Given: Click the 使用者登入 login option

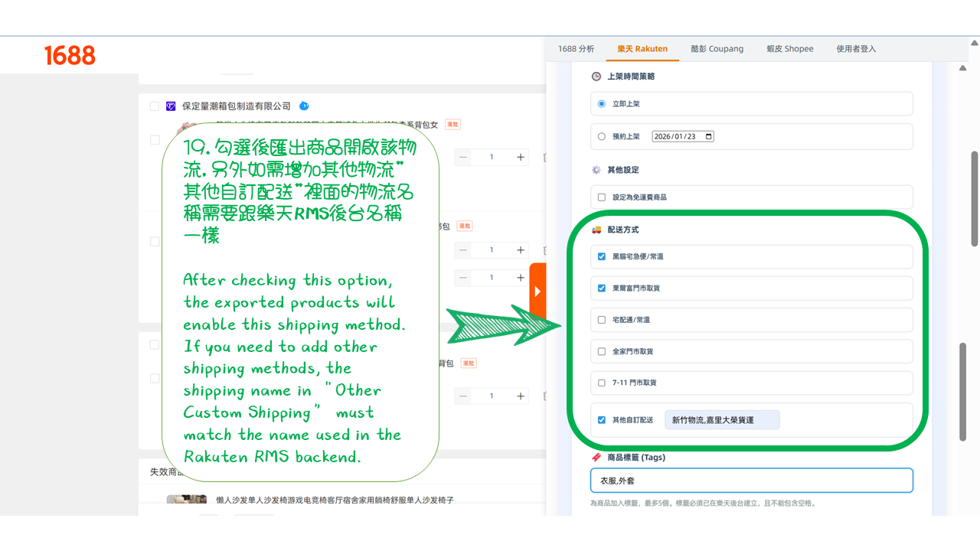Looking at the screenshot, I should click(x=855, y=48).
